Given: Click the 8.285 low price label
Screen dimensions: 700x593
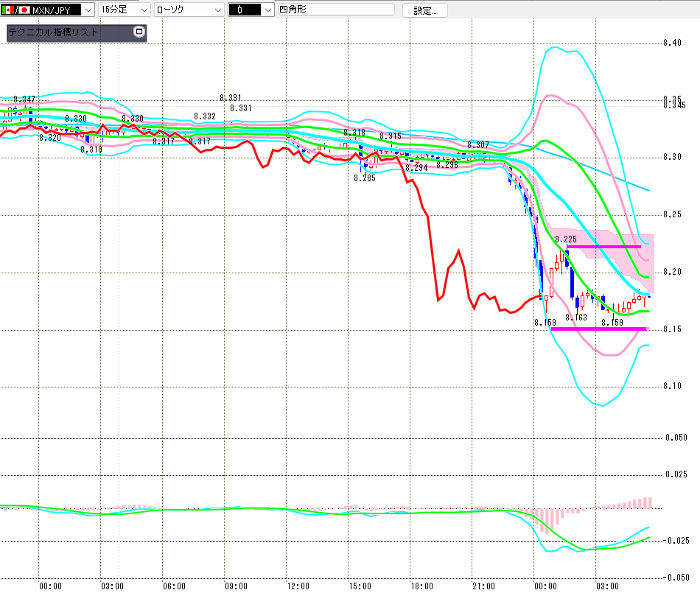Looking at the screenshot, I should pyautogui.click(x=364, y=178).
